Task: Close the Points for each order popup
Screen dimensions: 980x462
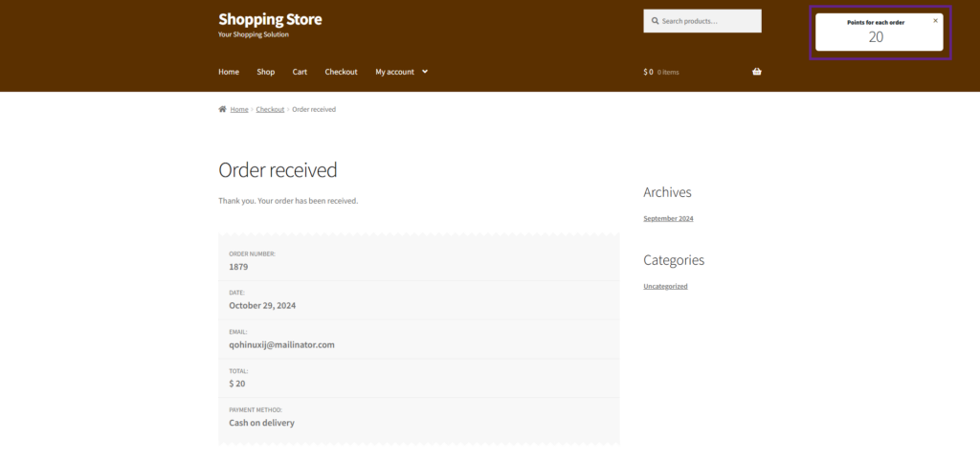Action: click(x=935, y=20)
